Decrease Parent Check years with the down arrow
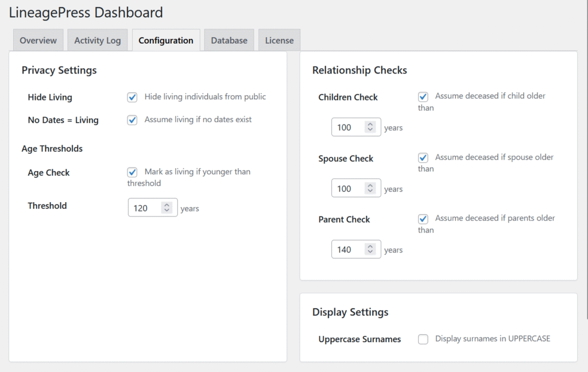 370,253
